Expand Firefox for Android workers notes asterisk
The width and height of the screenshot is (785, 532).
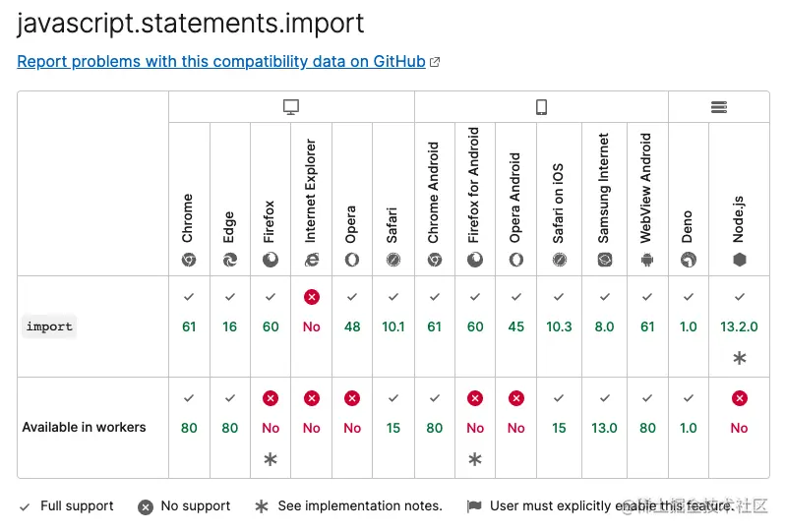pyautogui.click(x=475, y=458)
